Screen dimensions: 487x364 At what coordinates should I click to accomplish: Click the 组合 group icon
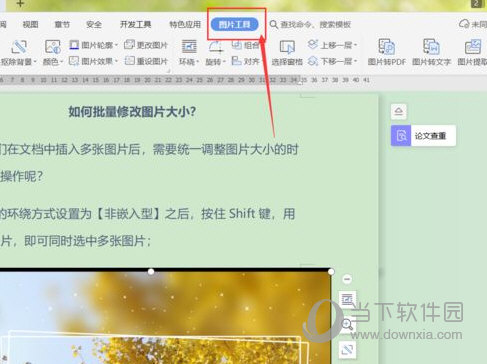click(x=237, y=45)
